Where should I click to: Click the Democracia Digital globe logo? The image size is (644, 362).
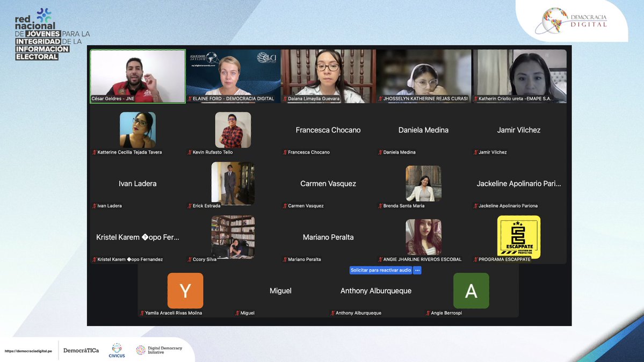coord(571,20)
